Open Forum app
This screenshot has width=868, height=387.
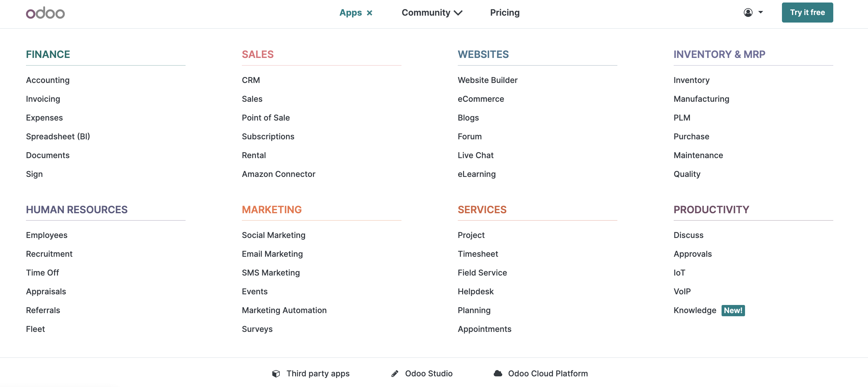(x=470, y=137)
